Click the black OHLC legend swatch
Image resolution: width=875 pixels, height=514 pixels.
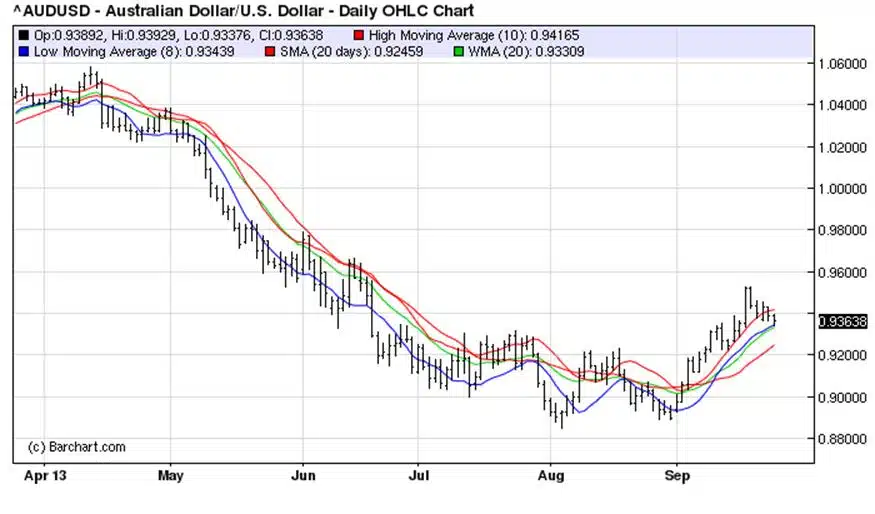[24, 35]
